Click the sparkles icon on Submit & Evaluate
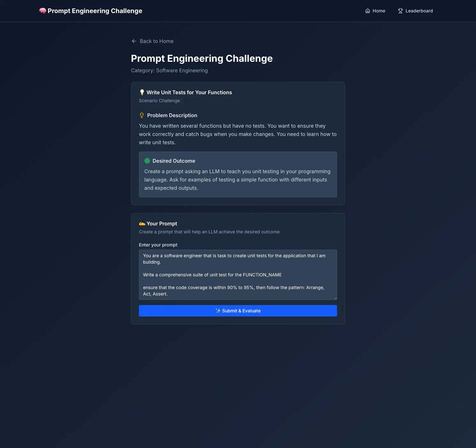 [x=218, y=311]
